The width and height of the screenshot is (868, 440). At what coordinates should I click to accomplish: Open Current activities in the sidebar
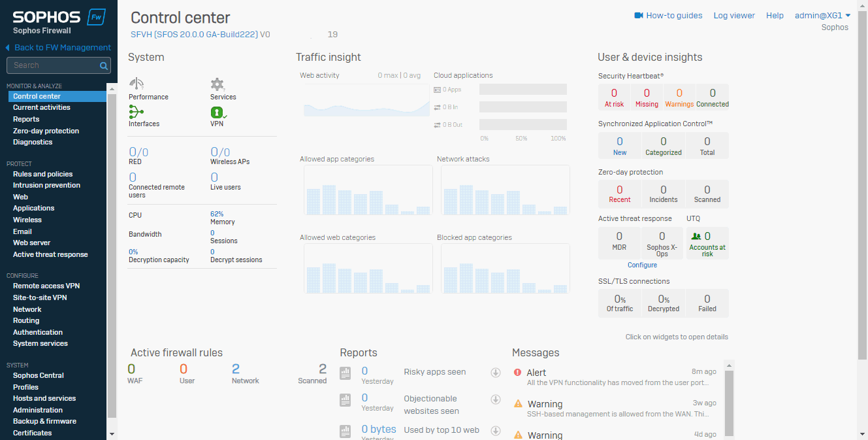tap(42, 108)
